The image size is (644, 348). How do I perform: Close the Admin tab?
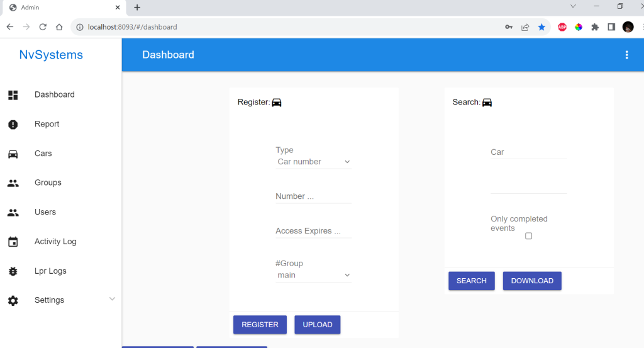point(118,8)
